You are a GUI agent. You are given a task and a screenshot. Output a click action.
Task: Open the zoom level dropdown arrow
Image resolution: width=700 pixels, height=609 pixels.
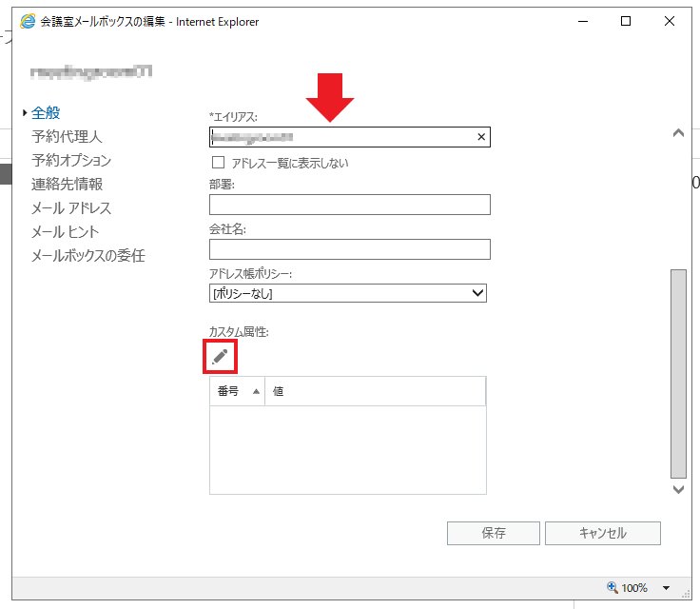[x=666, y=588]
